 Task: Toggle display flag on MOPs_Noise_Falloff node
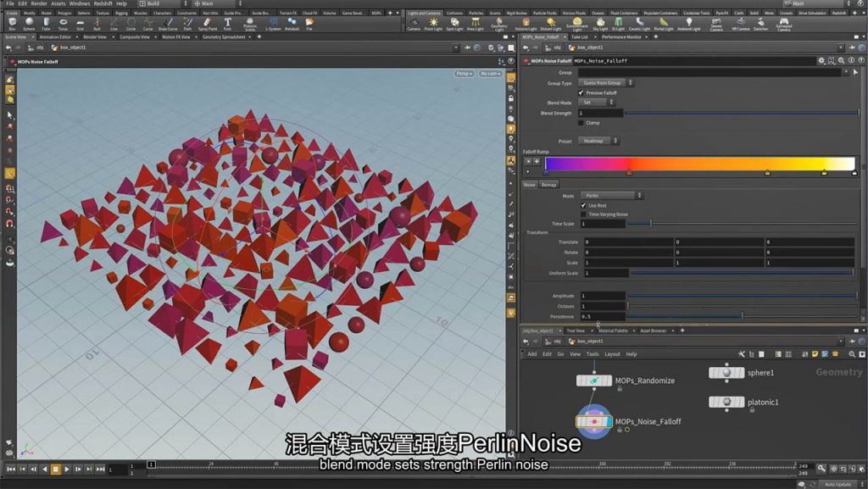[x=609, y=422]
